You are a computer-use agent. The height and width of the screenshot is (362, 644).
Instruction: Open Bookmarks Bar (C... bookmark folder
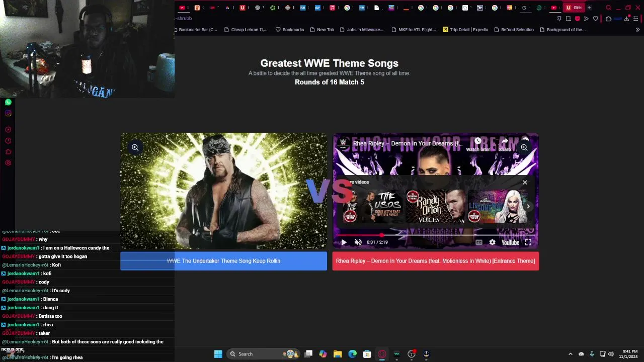[196, 30]
